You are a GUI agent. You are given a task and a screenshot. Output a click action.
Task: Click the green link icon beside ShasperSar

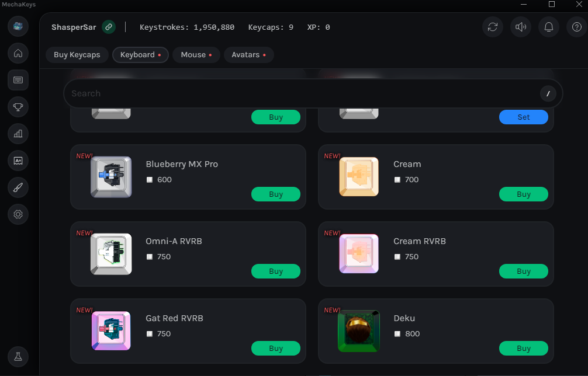coord(109,27)
